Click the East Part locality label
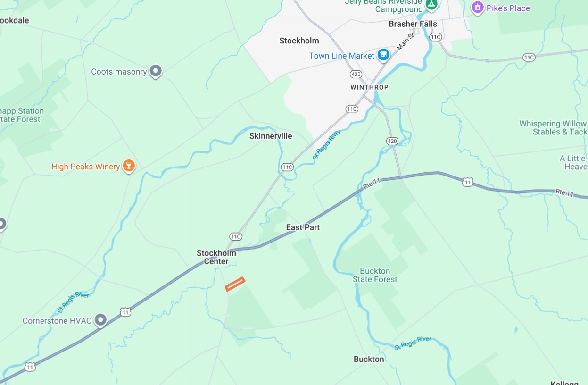 (x=303, y=227)
